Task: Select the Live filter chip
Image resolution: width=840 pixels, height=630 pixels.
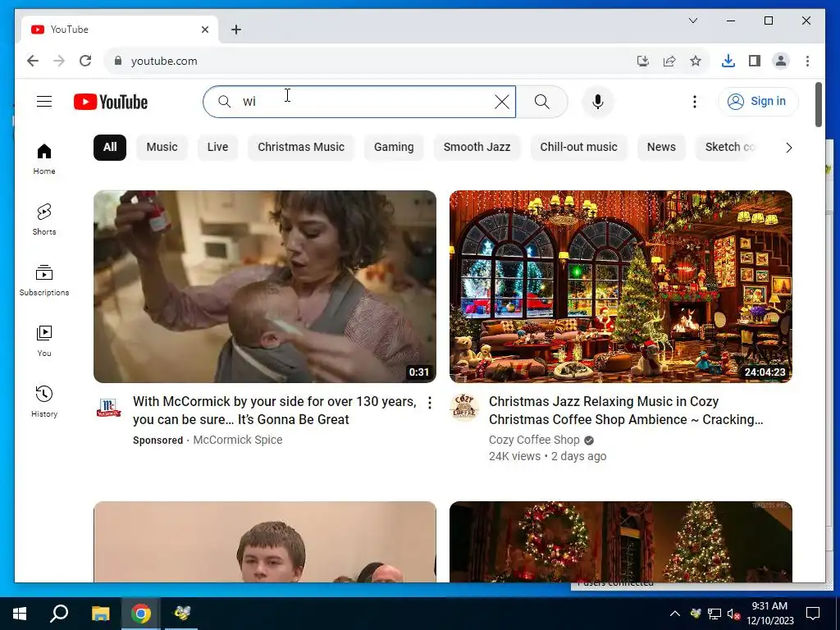Action: click(217, 148)
